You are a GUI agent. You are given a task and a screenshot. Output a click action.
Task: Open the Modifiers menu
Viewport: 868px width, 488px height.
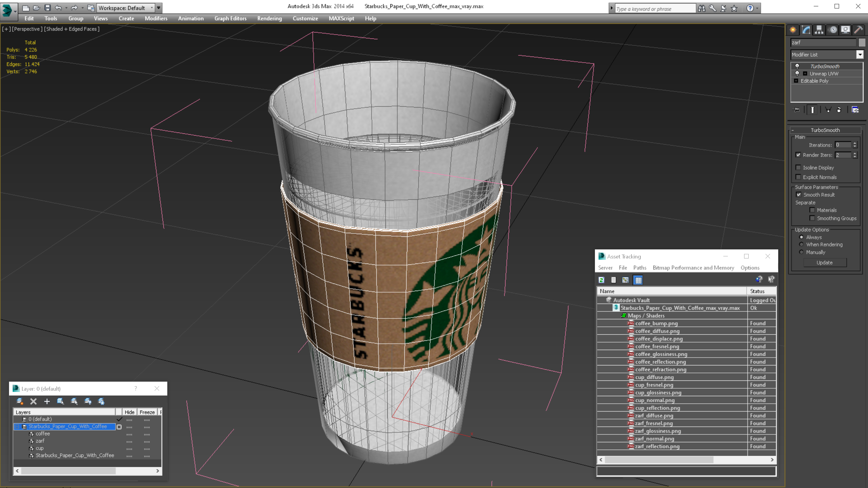pos(156,18)
